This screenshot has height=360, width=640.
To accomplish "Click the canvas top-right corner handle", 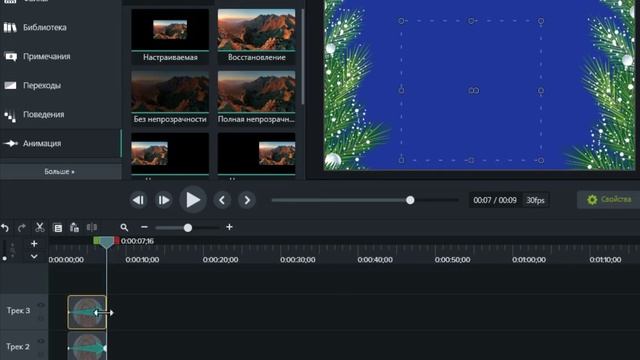I will (x=541, y=21).
